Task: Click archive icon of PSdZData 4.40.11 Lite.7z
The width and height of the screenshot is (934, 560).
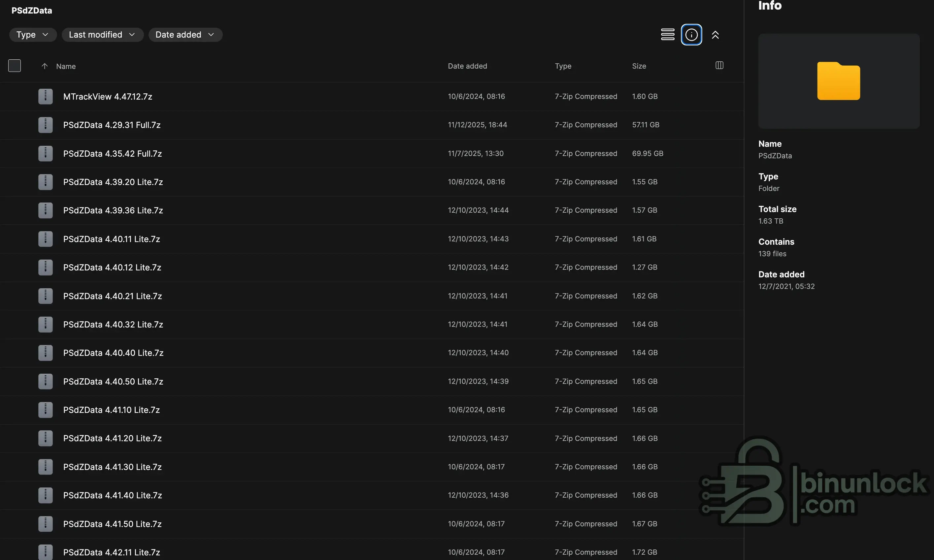Action: click(45, 239)
